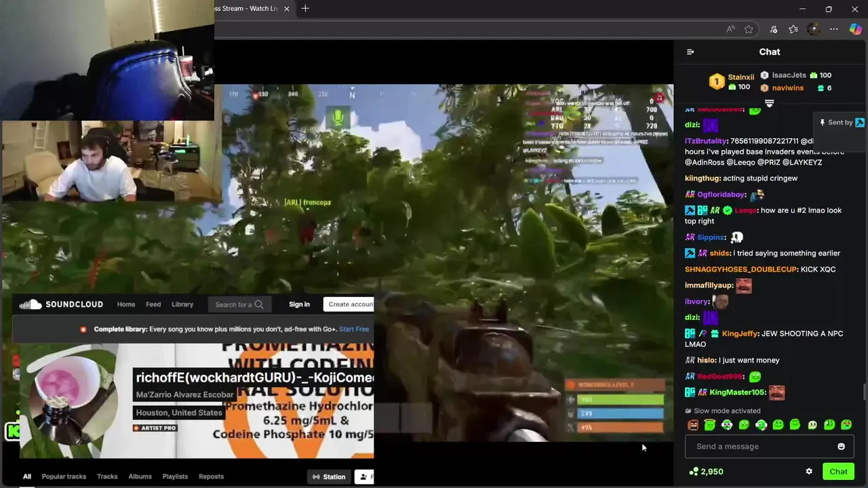Click the Station button on SoundCloud
This screenshot has height=488, width=868.
[329, 477]
